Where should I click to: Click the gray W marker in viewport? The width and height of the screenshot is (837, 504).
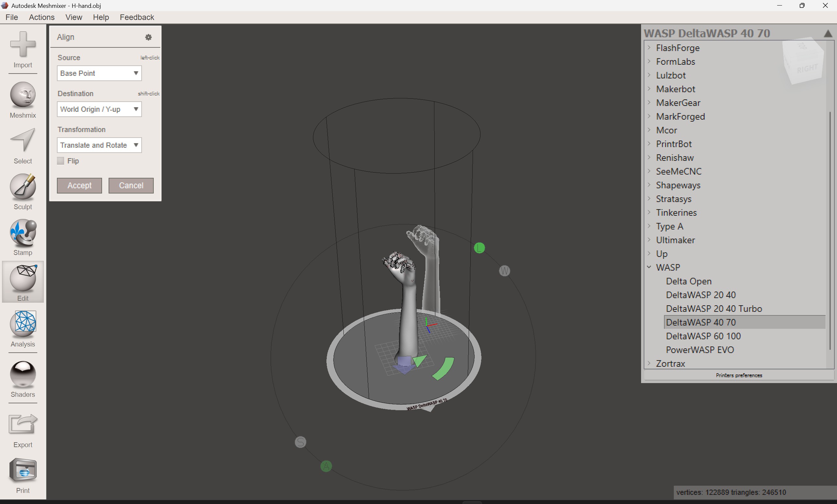[x=504, y=271]
